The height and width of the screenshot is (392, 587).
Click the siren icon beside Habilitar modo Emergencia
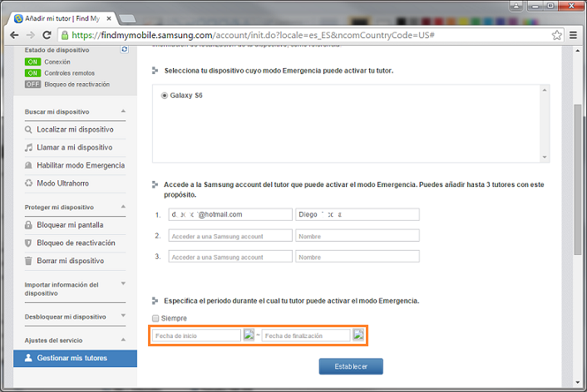point(28,165)
